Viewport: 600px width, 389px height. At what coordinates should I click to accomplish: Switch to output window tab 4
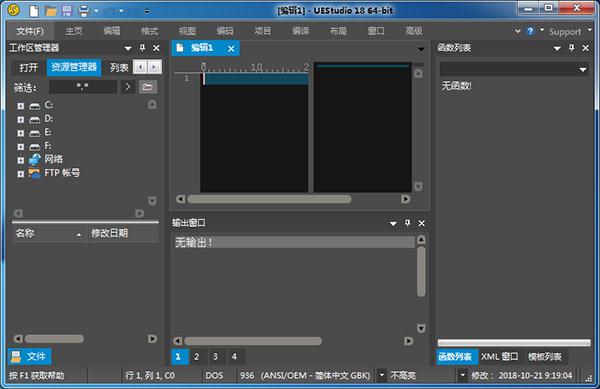tap(234, 357)
